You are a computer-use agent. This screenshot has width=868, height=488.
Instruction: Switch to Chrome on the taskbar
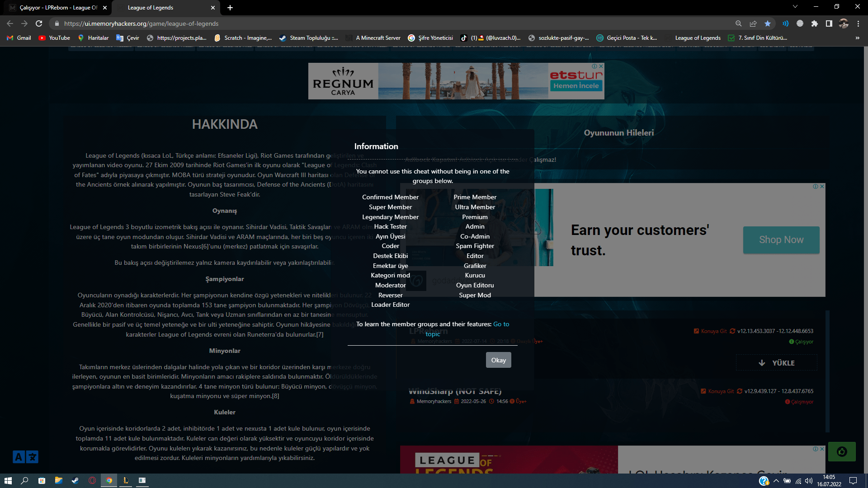click(109, 481)
